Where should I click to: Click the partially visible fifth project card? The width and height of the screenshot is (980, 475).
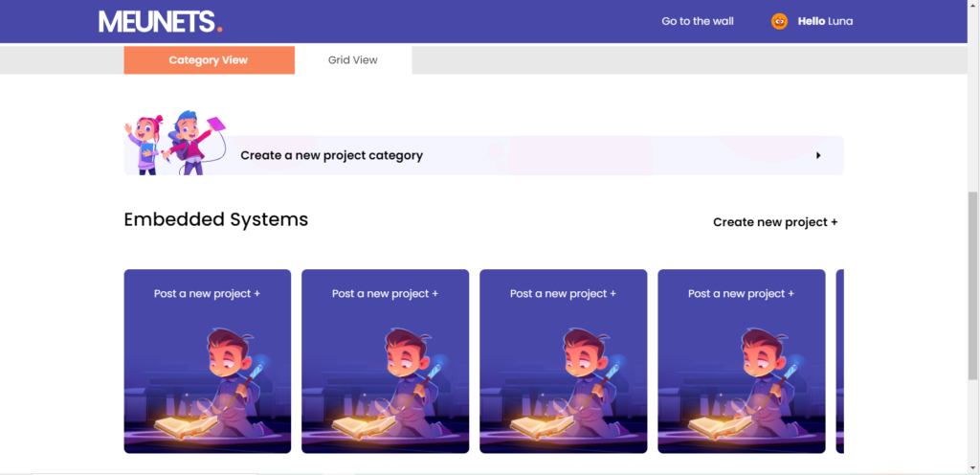pos(840,361)
